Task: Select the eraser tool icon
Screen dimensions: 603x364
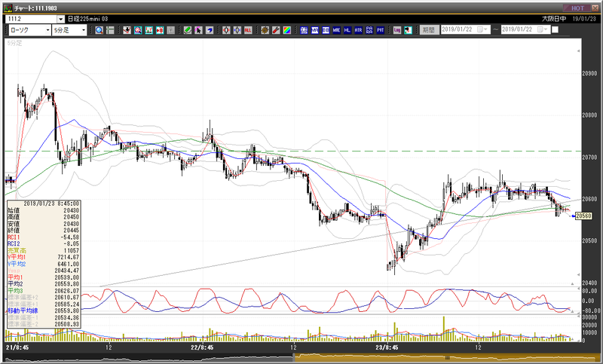Action: click(188, 30)
